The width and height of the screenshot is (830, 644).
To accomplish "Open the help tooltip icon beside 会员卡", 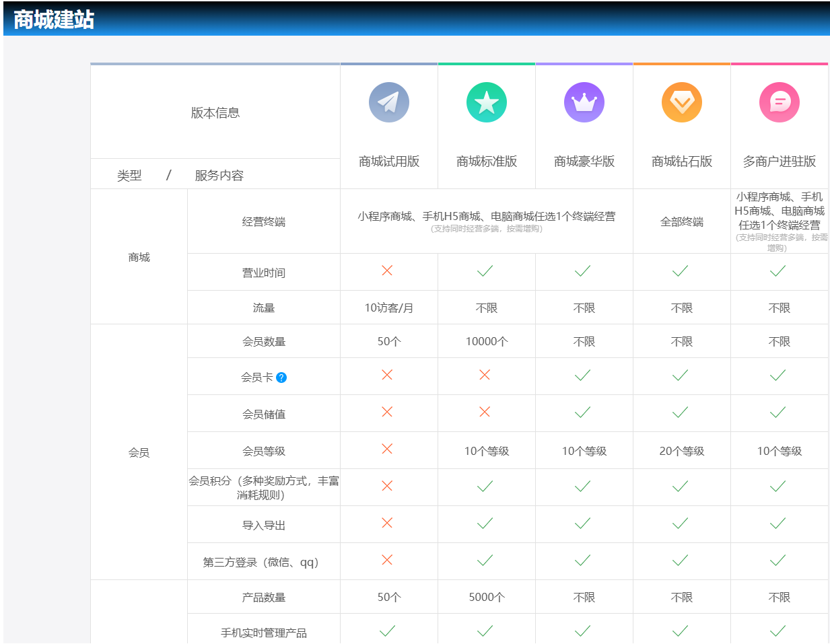I will [282, 378].
